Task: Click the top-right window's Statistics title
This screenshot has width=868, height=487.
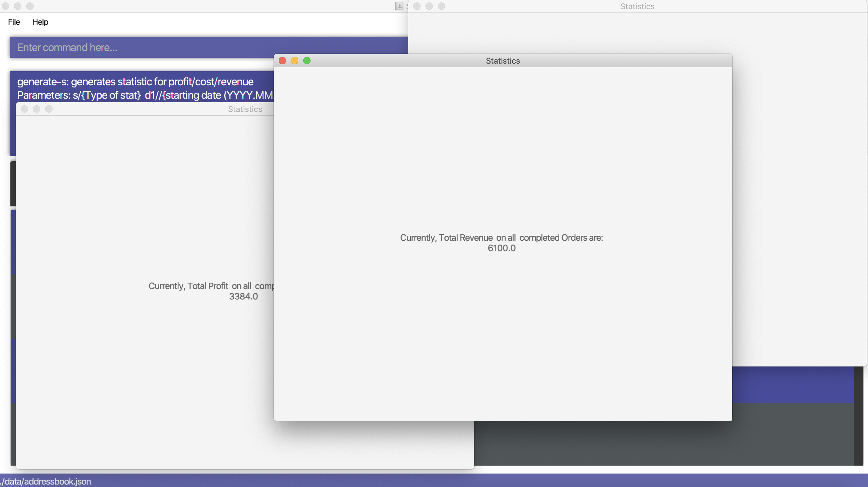Action: click(x=637, y=6)
